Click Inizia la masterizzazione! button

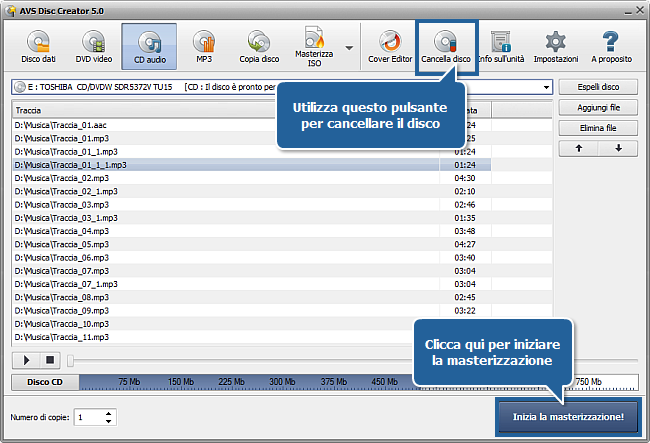(x=568, y=417)
